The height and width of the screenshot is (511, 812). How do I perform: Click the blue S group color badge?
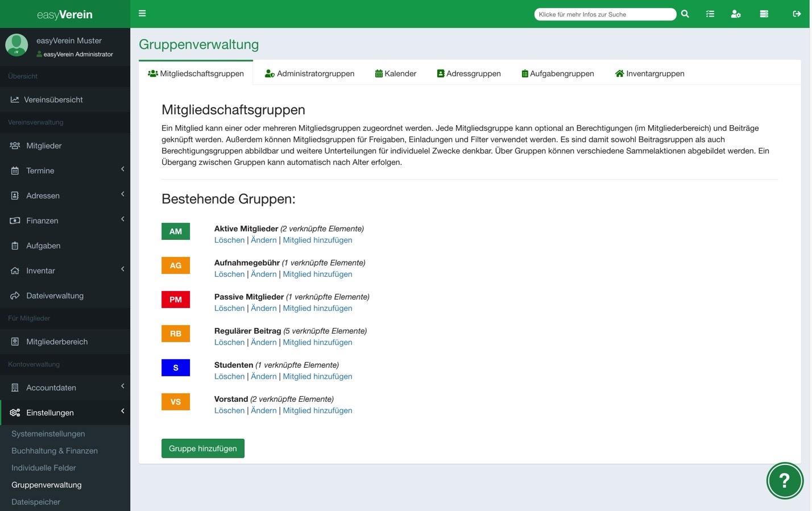click(x=176, y=368)
